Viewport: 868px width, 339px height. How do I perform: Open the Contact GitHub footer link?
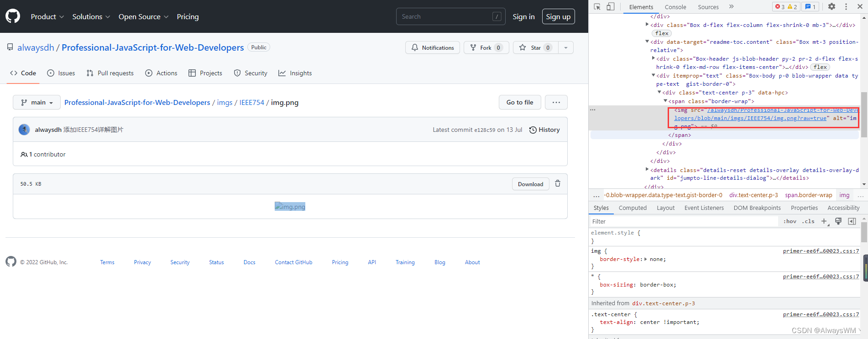(293, 262)
